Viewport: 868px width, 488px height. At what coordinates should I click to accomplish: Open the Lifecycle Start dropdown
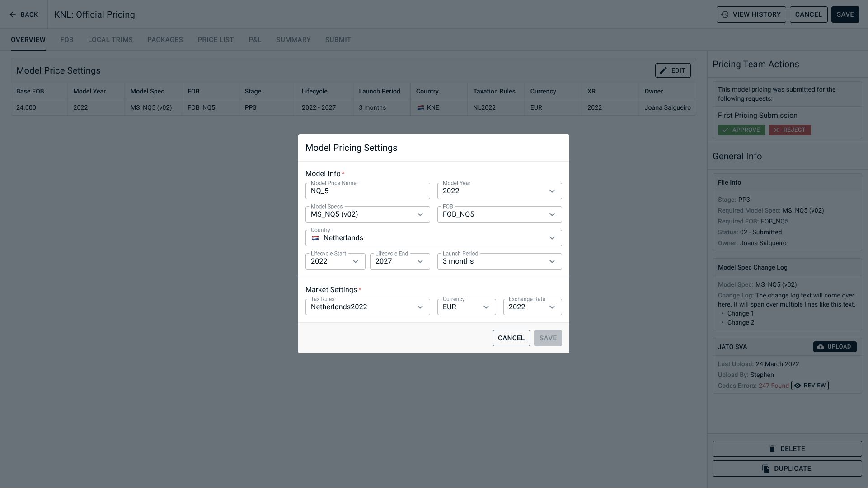pos(335,261)
